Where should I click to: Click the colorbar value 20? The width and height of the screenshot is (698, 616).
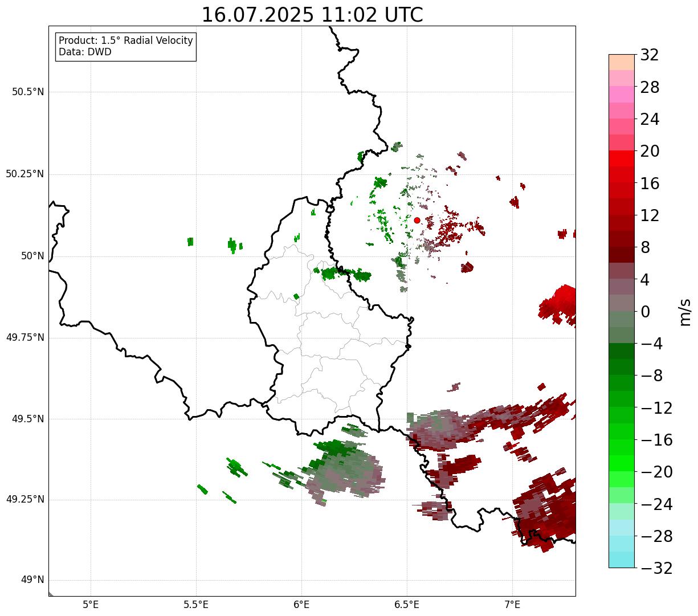(650, 151)
